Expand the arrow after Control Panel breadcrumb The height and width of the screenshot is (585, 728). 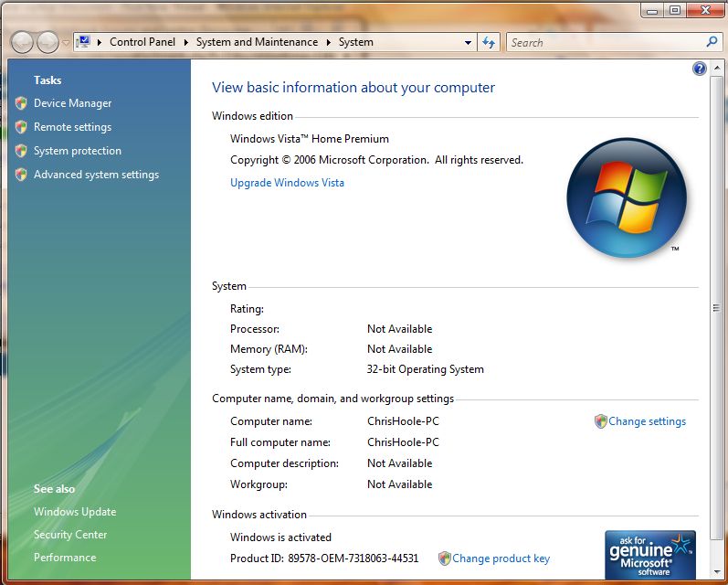click(x=185, y=42)
